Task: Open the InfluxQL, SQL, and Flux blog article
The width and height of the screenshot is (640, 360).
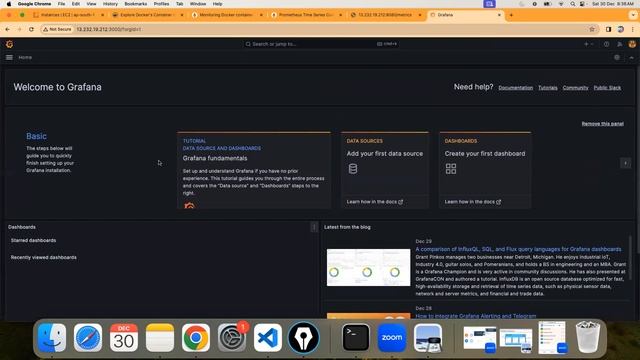Action: point(518,249)
